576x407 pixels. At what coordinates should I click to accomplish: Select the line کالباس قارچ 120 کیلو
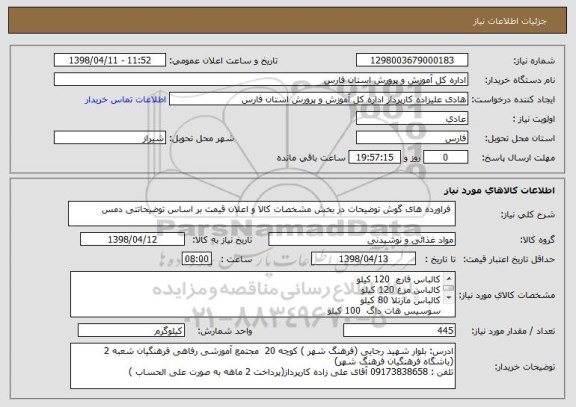[398, 280]
